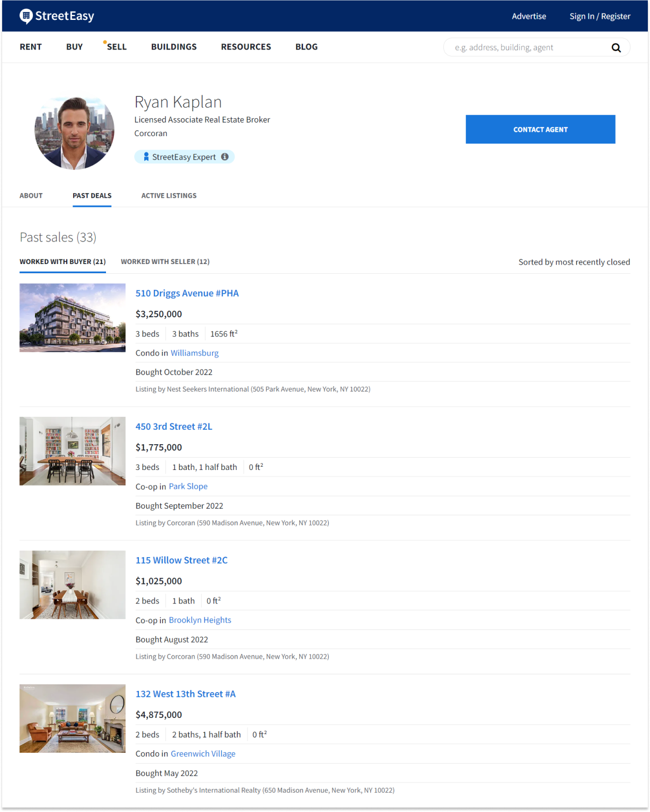The width and height of the screenshot is (650, 812).
Task: Click 'Bought May 2022' text
Action: pos(167,773)
